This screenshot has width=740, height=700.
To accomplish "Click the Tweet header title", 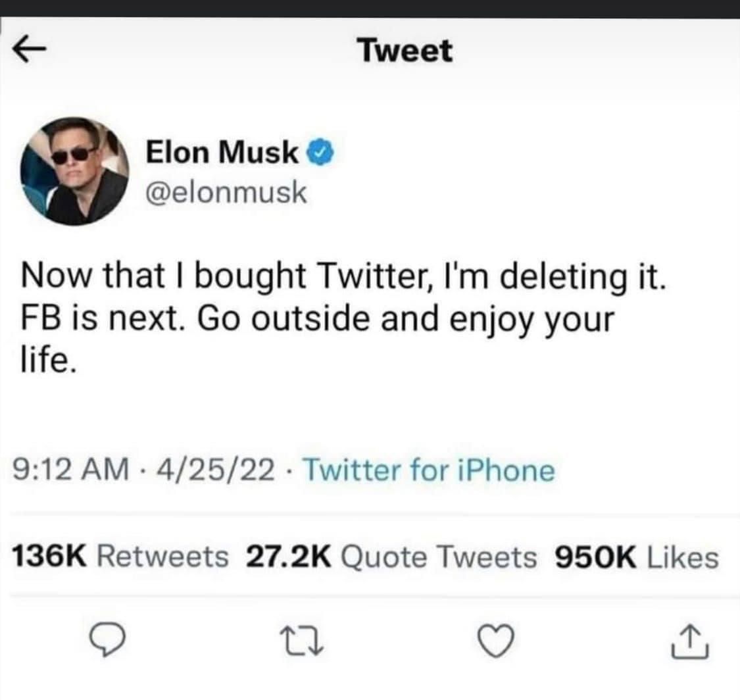I will pyautogui.click(x=405, y=51).
